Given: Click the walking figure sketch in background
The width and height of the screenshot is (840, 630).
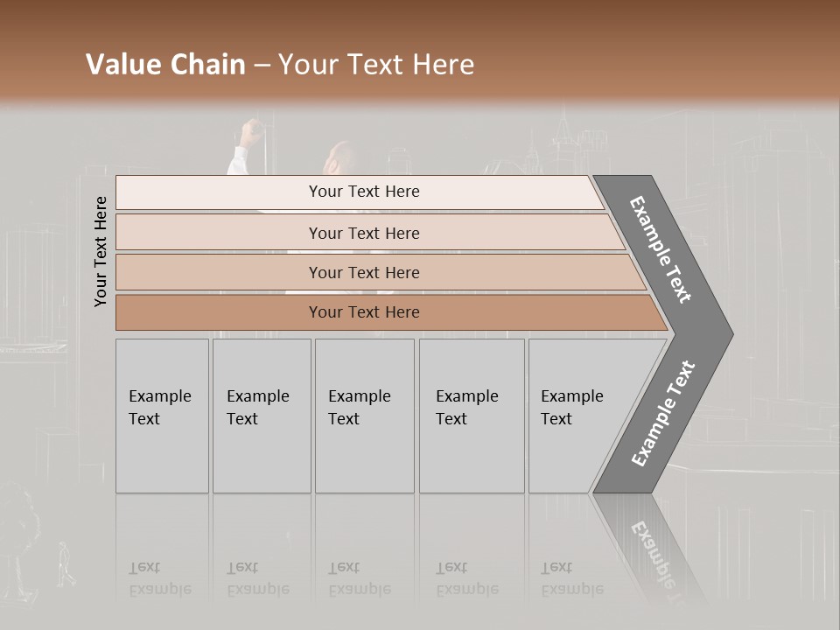Looking at the screenshot, I should click(66, 564).
